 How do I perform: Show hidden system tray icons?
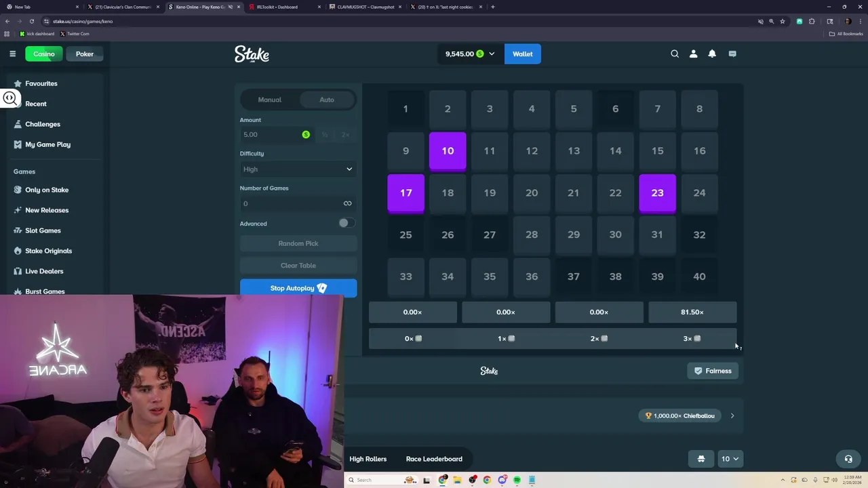783,480
